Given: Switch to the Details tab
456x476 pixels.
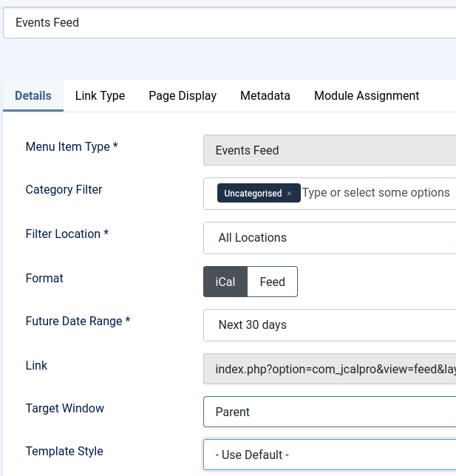Looking at the screenshot, I should [x=33, y=95].
